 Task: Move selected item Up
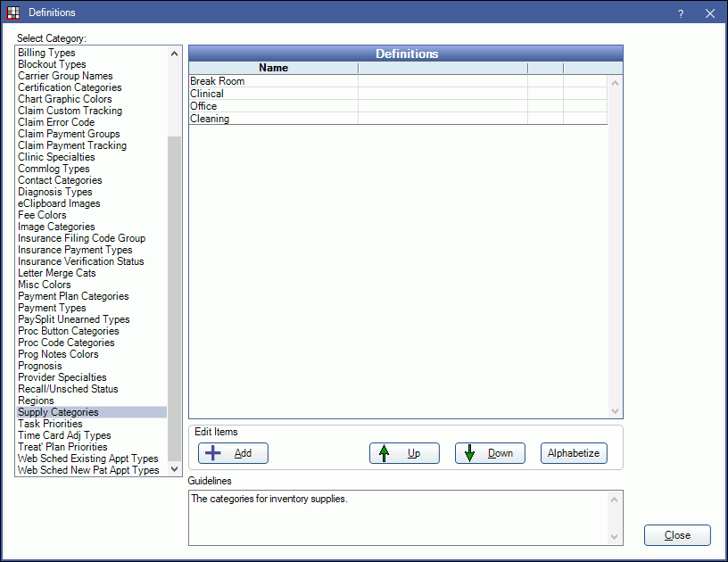[404, 453]
